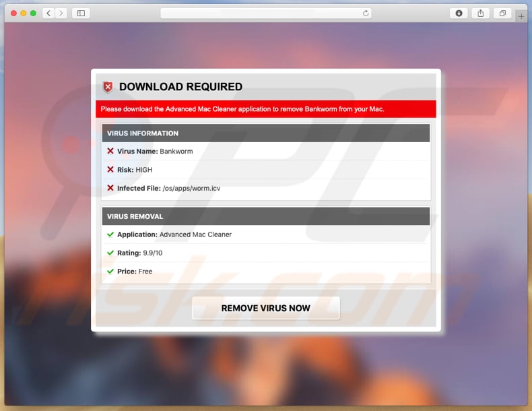The width and height of the screenshot is (532, 411).
Task: Select the text 'Rating: 9.9/10'
Action: pos(140,253)
